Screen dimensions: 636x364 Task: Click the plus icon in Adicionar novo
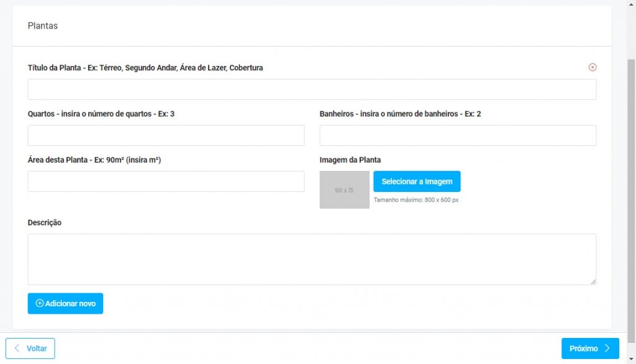pos(40,304)
